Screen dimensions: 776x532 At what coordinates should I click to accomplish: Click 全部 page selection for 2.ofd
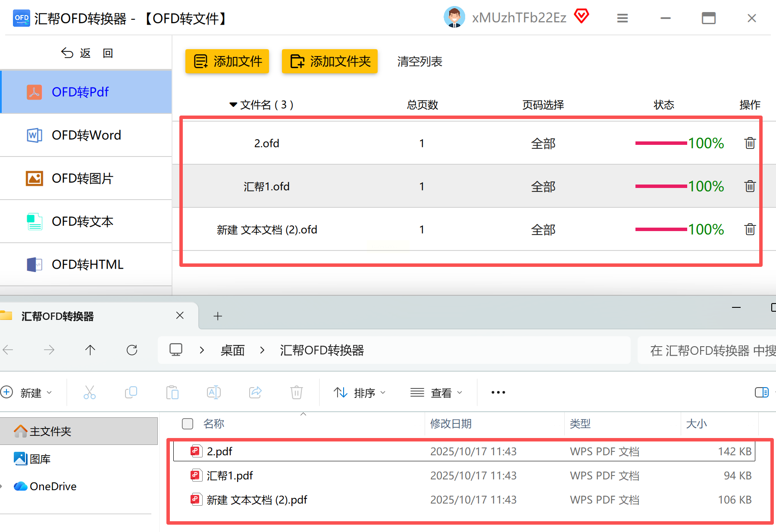(543, 144)
